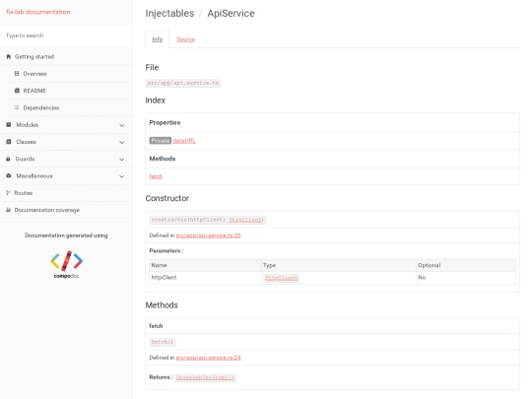Open the Routes page
This screenshot has width=532, height=399.
tap(24, 193)
